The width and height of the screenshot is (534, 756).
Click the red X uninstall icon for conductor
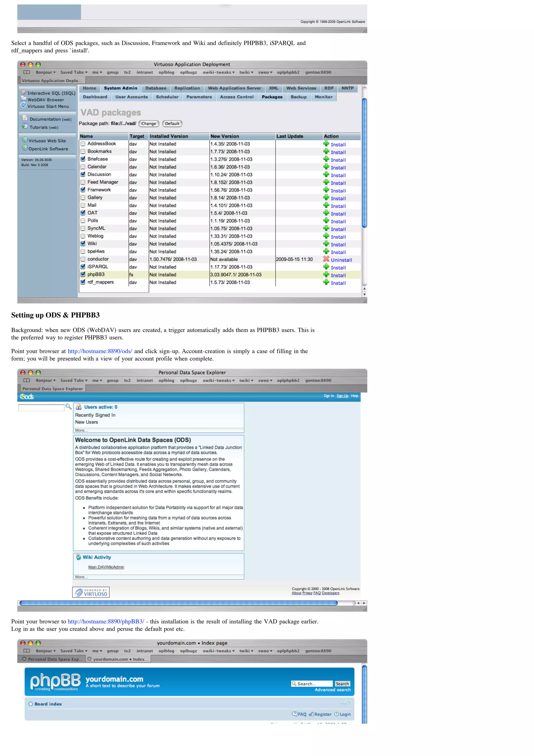click(x=326, y=259)
